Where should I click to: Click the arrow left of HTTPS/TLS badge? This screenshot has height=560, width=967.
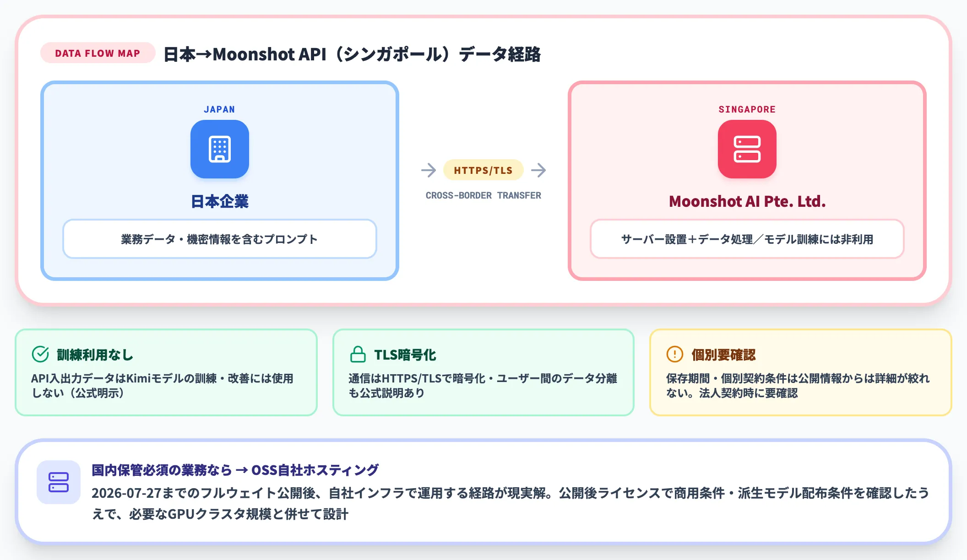429,170
